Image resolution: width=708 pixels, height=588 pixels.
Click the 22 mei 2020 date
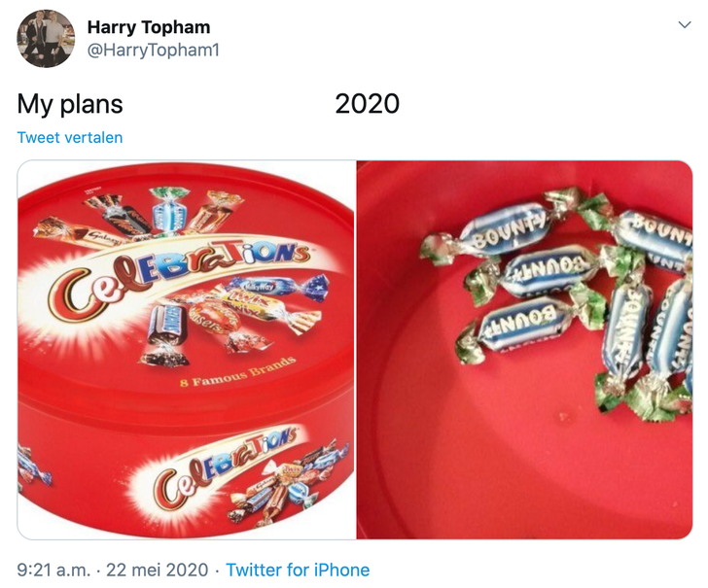[158, 571]
